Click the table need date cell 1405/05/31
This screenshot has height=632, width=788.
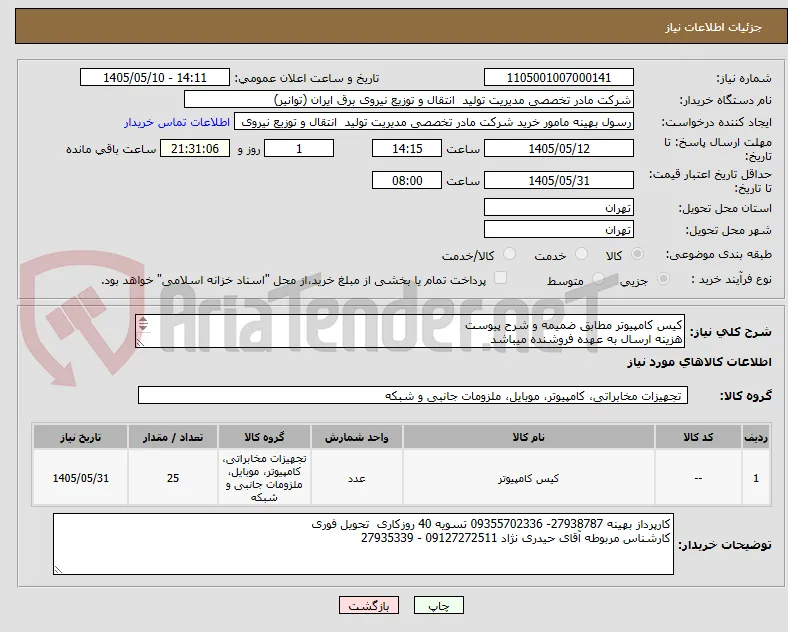pyautogui.click(x=80, y=478)
